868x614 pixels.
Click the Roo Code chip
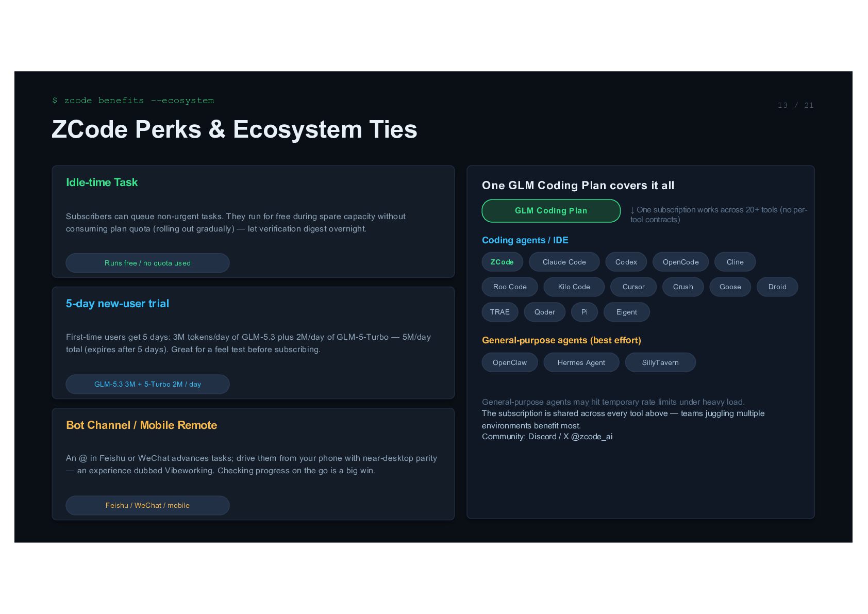click(x=510, y=287)
